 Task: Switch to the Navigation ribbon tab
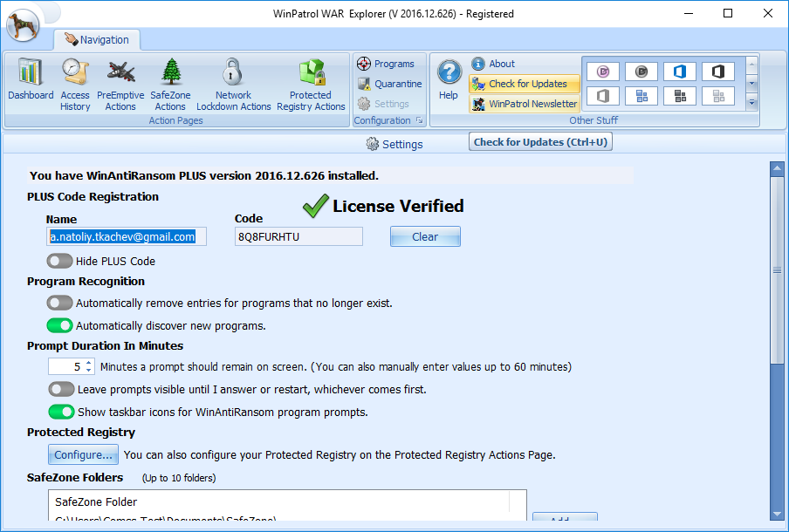click(97, 40)
